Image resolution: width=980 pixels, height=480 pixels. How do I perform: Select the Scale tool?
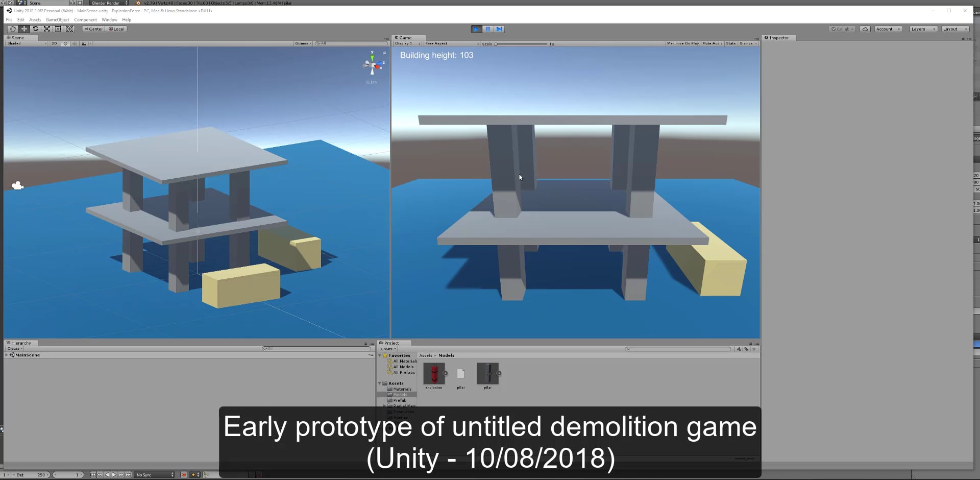47,29
